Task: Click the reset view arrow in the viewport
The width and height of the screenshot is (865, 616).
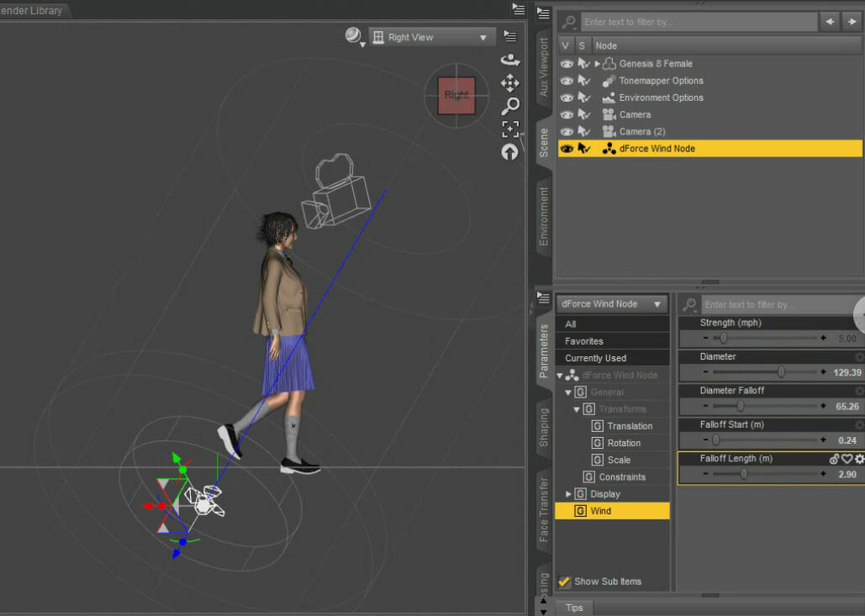Action: tap(509, 151)
